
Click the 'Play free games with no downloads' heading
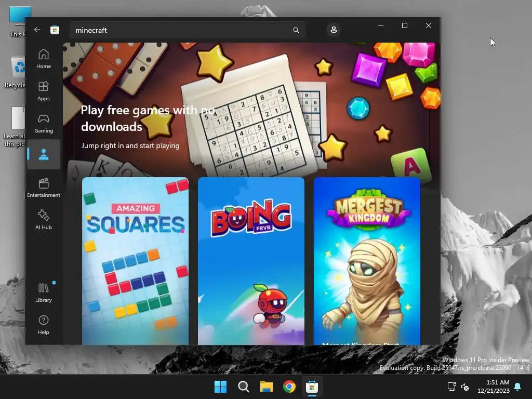[148, 118]
